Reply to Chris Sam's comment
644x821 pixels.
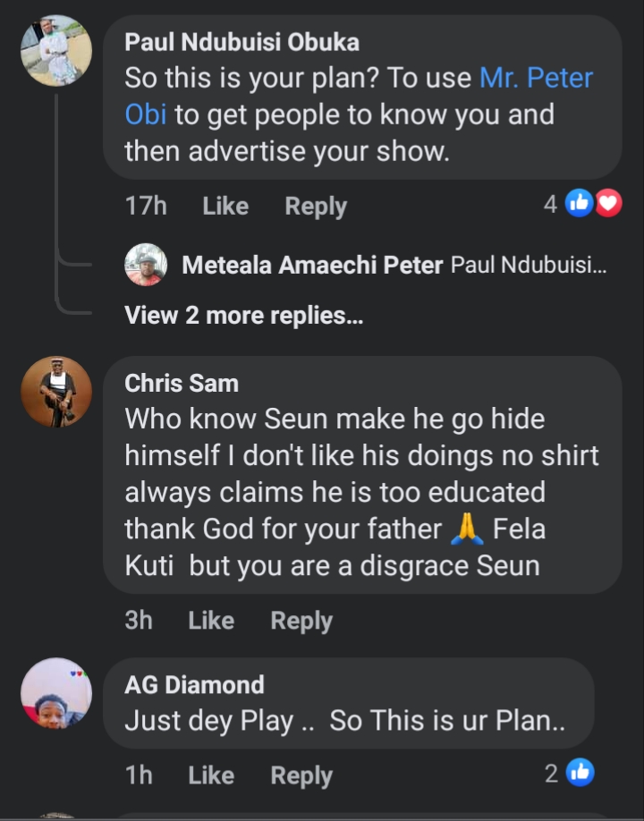point(301,621)
